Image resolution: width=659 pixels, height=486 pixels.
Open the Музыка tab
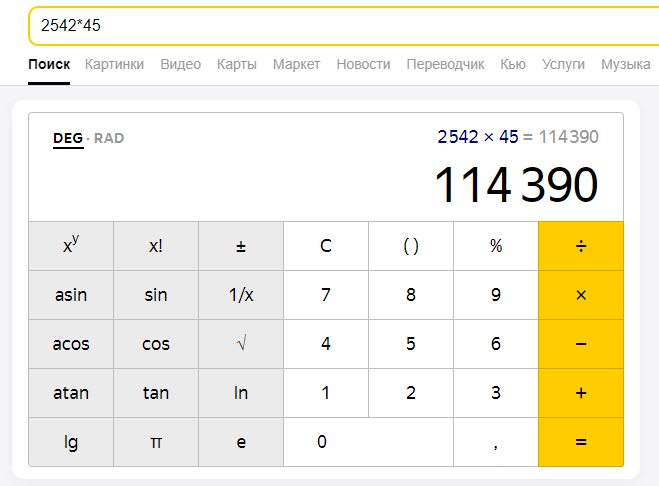point(625,64)
